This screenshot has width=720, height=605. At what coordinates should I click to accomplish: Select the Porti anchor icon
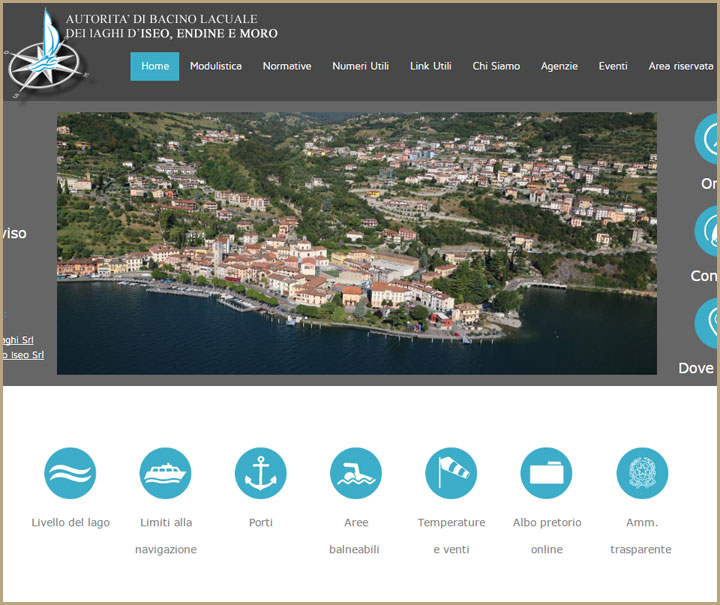261,473
